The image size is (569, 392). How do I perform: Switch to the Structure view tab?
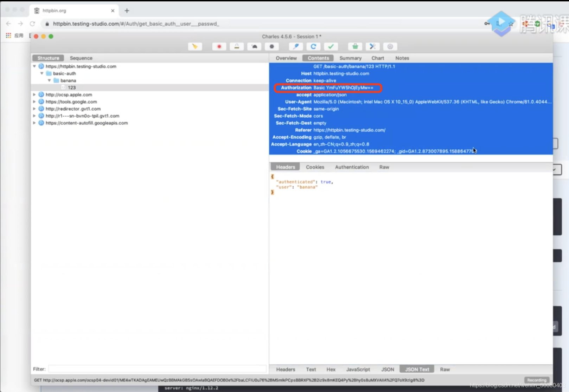coord(48,58)
